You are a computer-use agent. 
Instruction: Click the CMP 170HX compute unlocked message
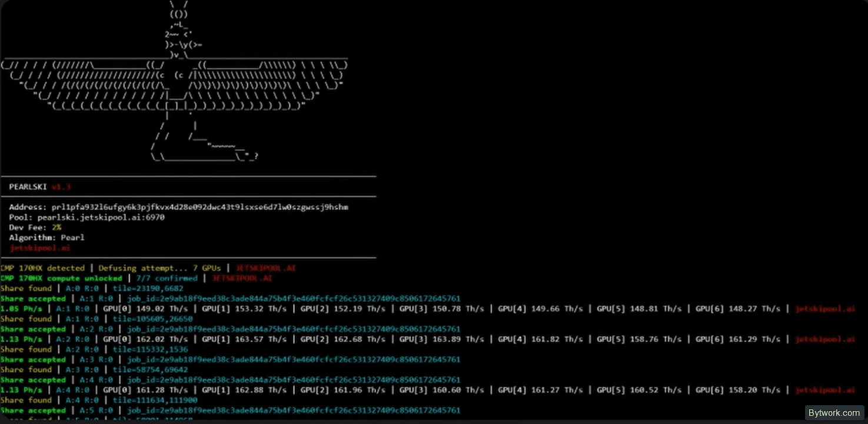tap(61, 278)
